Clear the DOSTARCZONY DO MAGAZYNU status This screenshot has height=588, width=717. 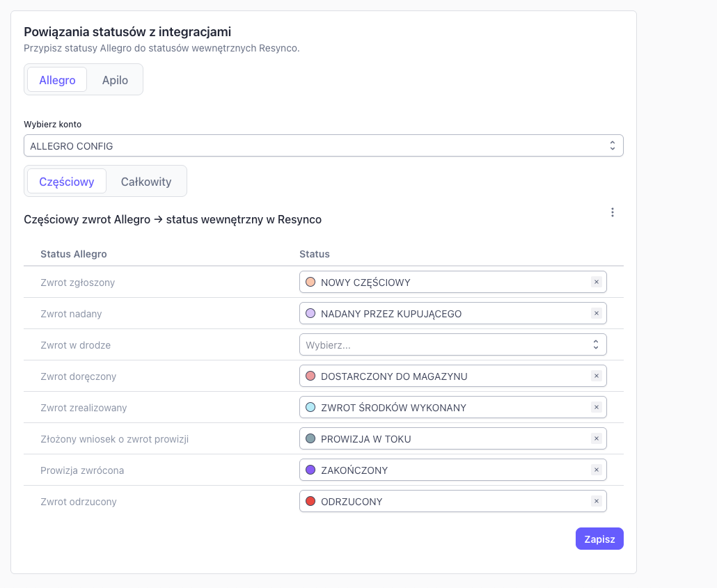(x=597, y=376)
